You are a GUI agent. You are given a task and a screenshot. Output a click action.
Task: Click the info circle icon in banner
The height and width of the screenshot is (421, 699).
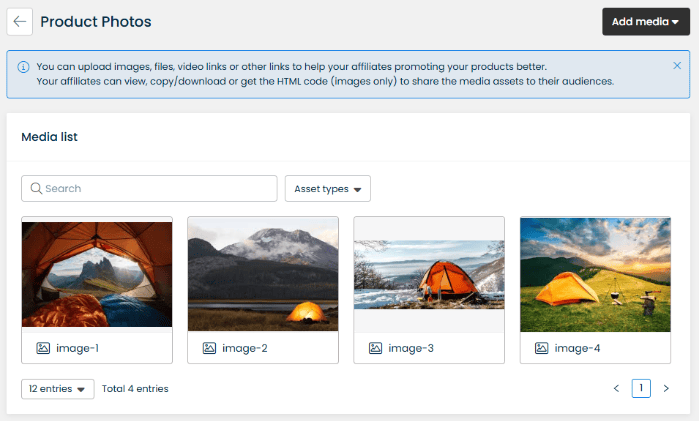23,66
